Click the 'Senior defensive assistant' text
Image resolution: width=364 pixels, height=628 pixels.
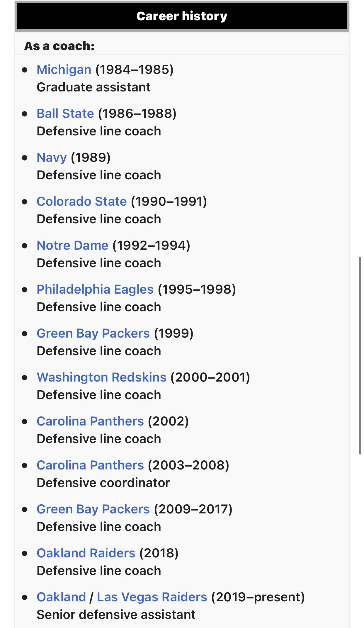(116, 615)
